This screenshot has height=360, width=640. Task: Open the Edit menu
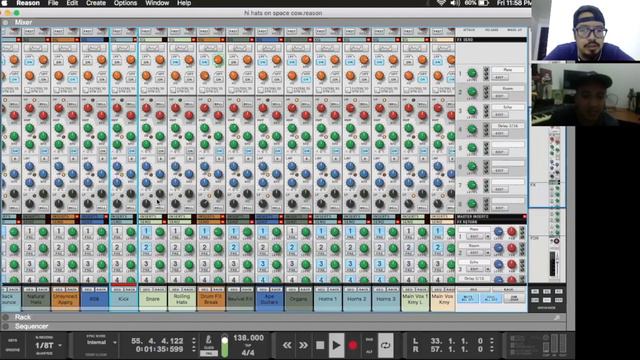click(72, 3)
